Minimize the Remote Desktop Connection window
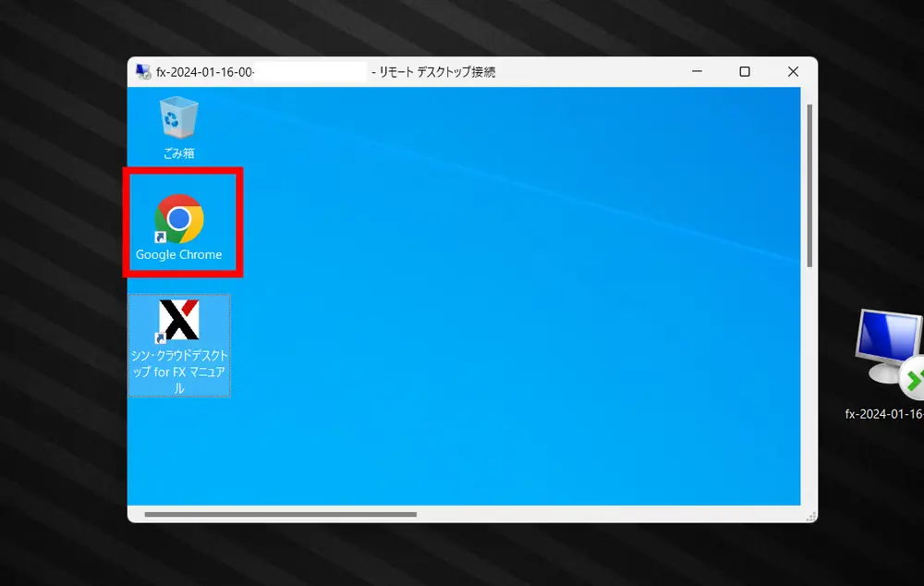Viewport: 924px width, 586px height. point(697,72)
